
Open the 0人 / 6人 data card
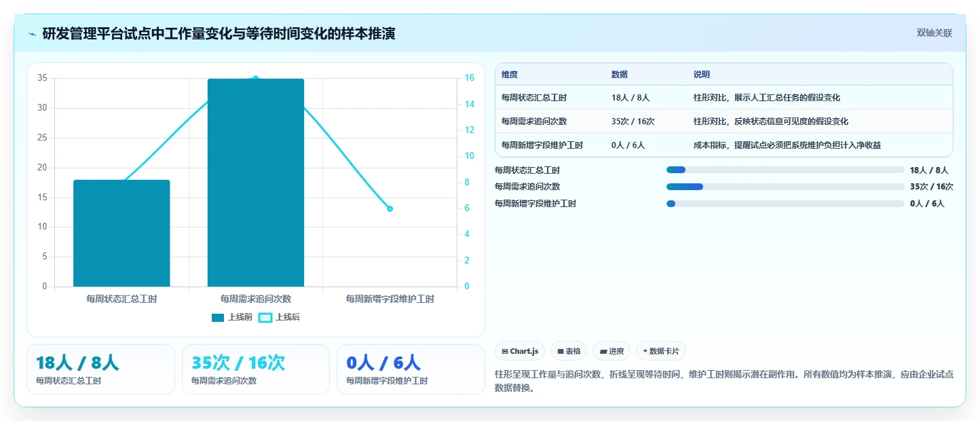pyautogui.click(x=411, y=369)
